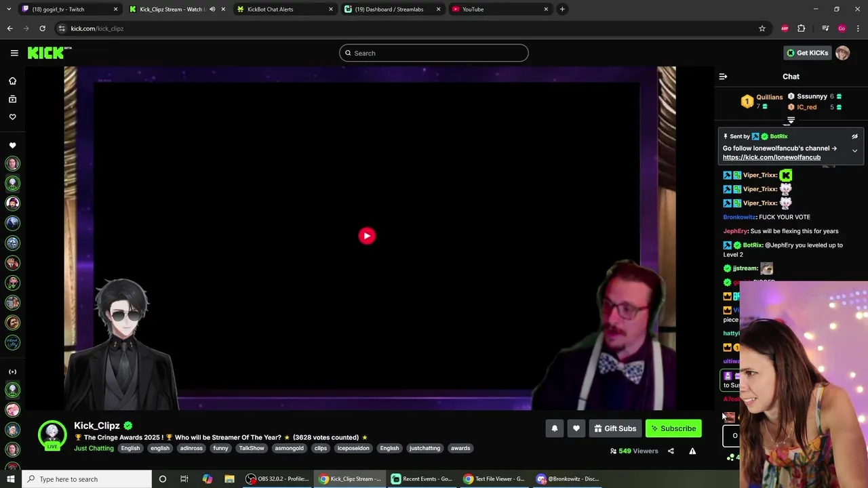Bookmark this page with star icon
The width and height of the screenshot is (868, 488).
(x=762, y=28)
